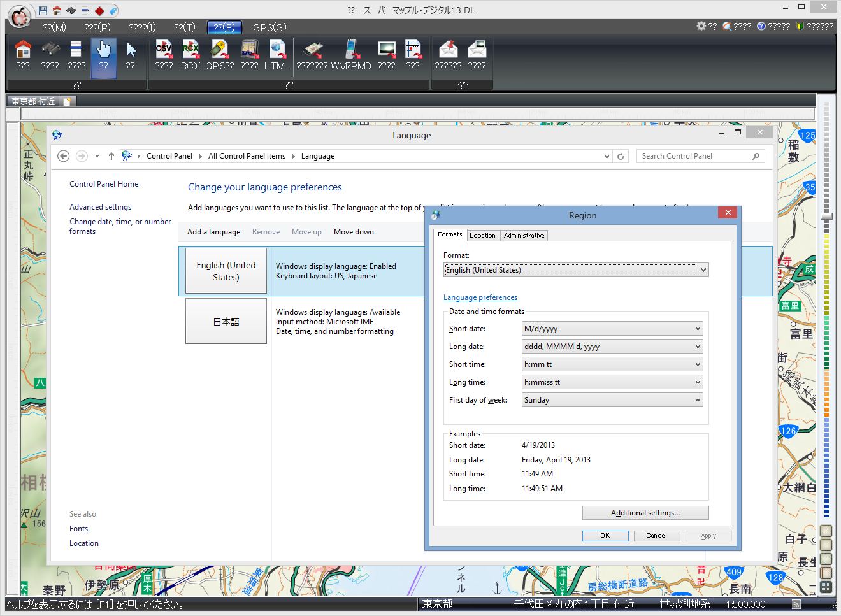Open the recent pages dropdown next to Forward
This screenshot has height=616, width=841.
click(97, 156)
